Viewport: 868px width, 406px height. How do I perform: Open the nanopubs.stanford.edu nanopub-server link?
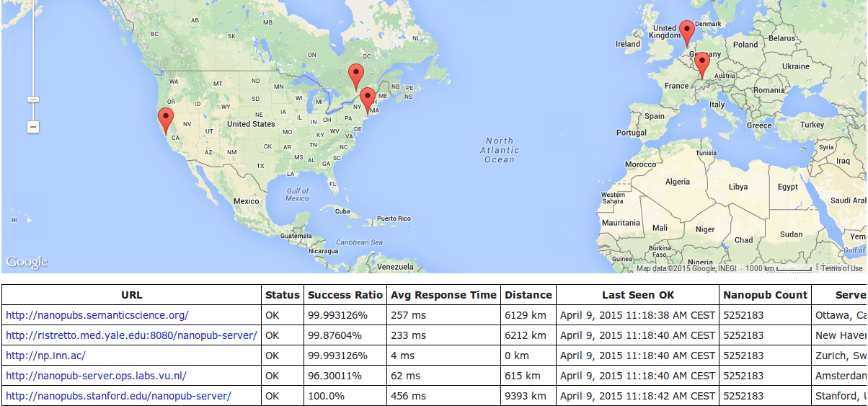coord(118,396)
